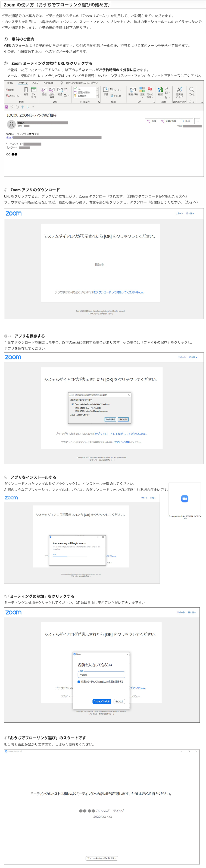This screenshot has height=868, width=206.
Task: Click the Archive icon in the ribbon
Action: pos(34,90)
